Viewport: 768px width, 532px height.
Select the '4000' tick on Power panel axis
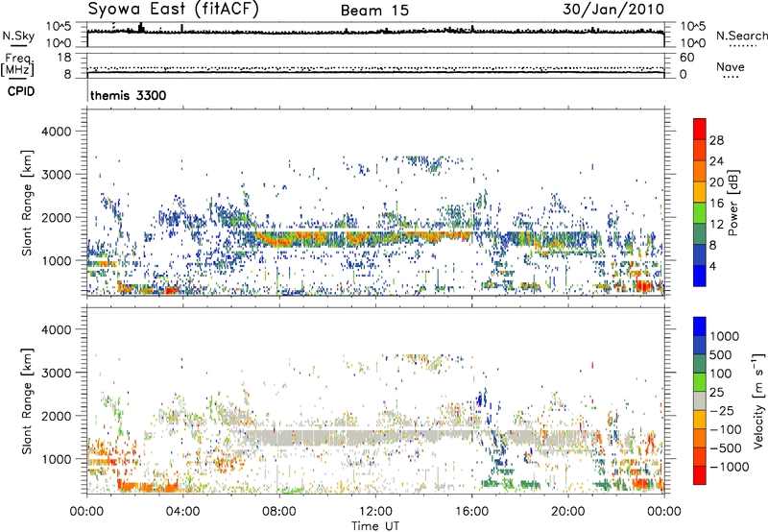56,132
